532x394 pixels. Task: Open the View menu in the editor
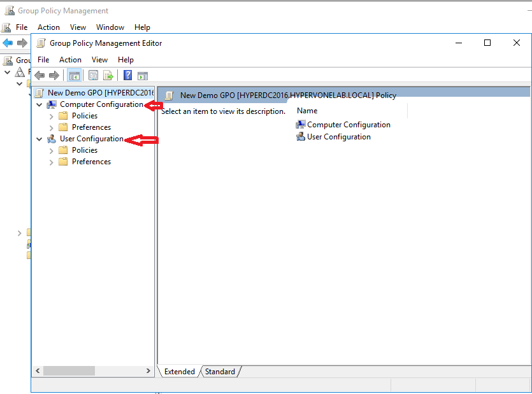(99, 59)
